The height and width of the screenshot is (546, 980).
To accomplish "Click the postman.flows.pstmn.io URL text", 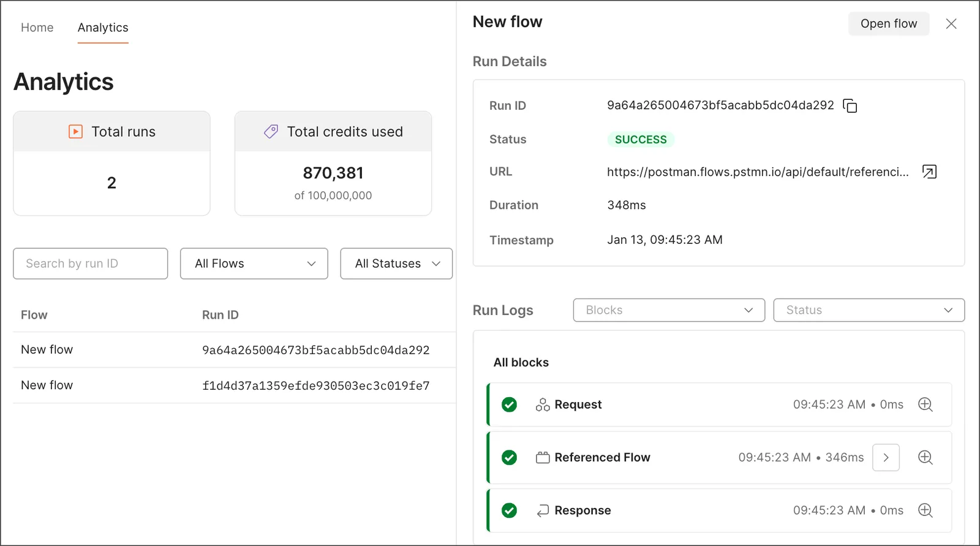I will (758, 172).
